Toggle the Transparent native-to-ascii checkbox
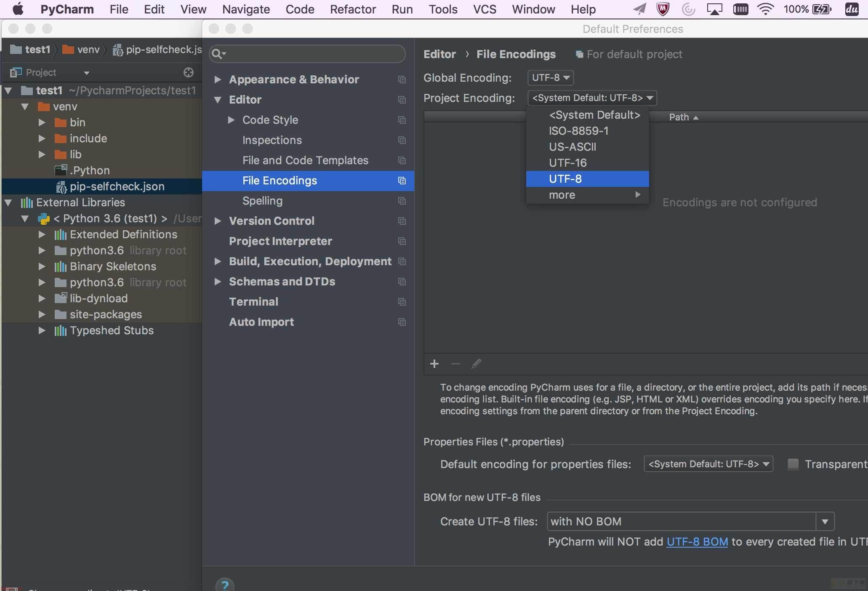 [793, 464]
